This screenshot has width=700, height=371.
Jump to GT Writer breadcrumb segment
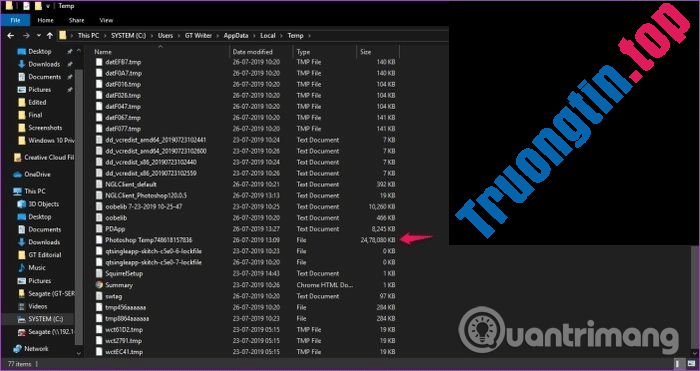click(x=198, y=36)
